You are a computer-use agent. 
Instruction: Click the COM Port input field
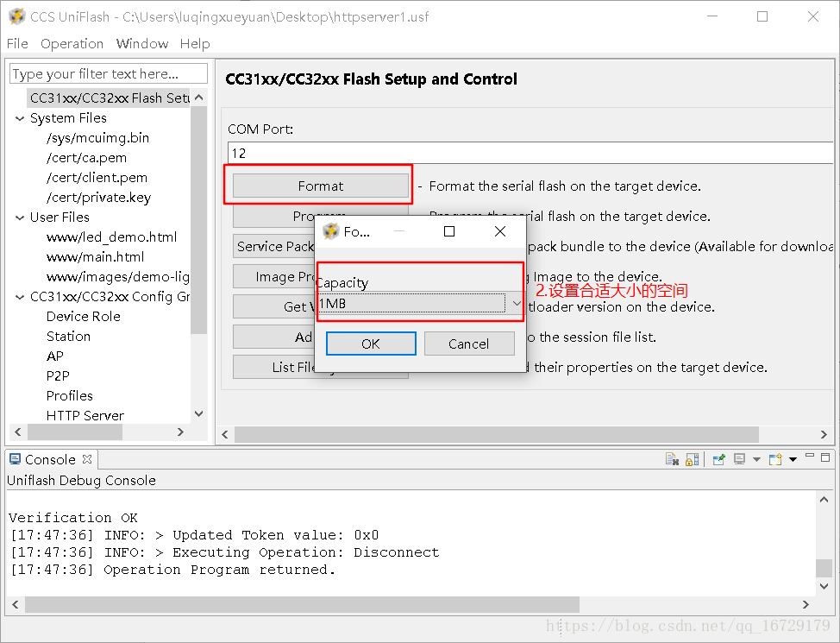click(x=530, y=153)
